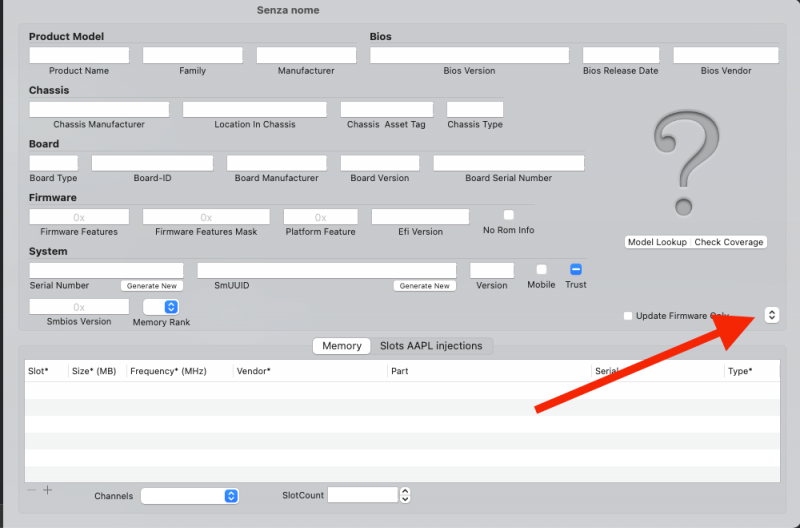Switch to Slots AAPL injections tab
The width and height of the screenshot is (800, 528).
tap(431, 346)
